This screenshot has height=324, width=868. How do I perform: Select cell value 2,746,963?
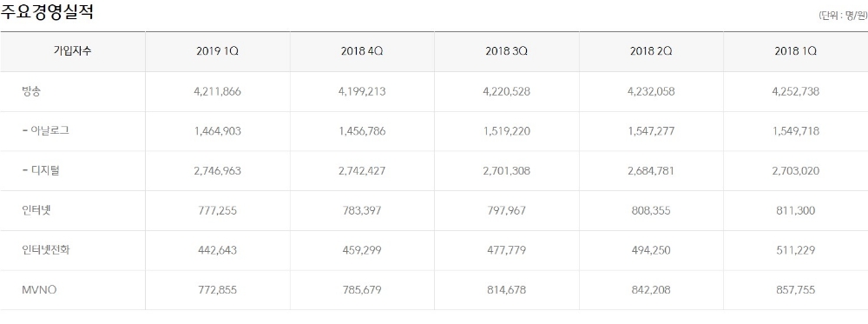pos(218,170)
